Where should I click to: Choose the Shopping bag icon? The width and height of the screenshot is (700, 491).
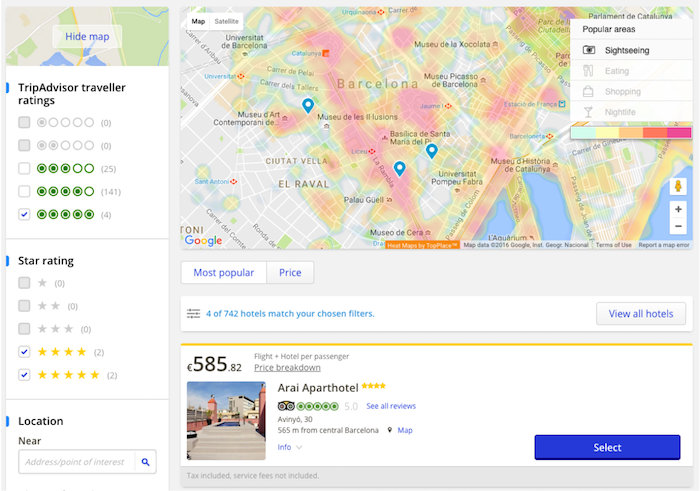click(588, 92)
